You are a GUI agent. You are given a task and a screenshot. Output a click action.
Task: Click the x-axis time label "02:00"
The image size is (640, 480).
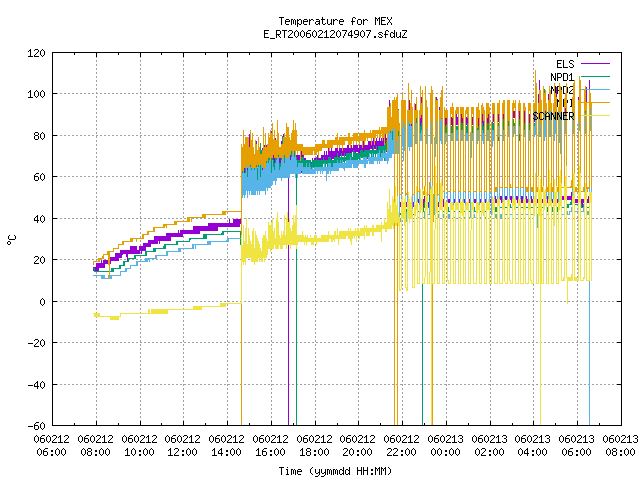(x=489, y=452)
